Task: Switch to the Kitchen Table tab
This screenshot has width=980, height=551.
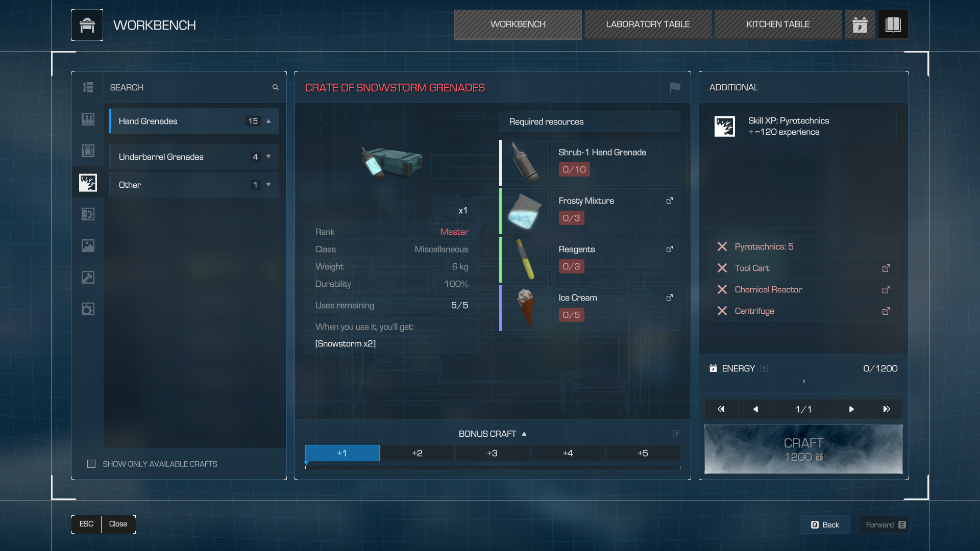Action: click(x=778, y=24)
